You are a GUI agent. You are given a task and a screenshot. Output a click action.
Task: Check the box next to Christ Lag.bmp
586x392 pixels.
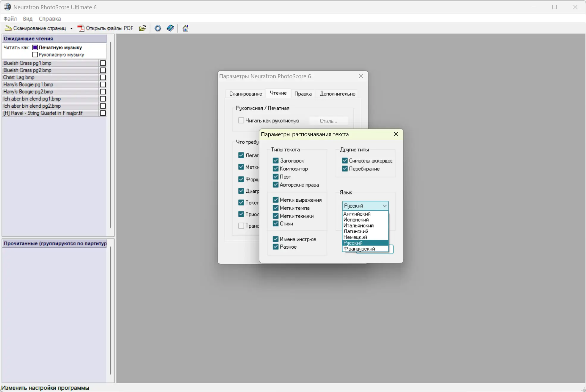point(103,77)
